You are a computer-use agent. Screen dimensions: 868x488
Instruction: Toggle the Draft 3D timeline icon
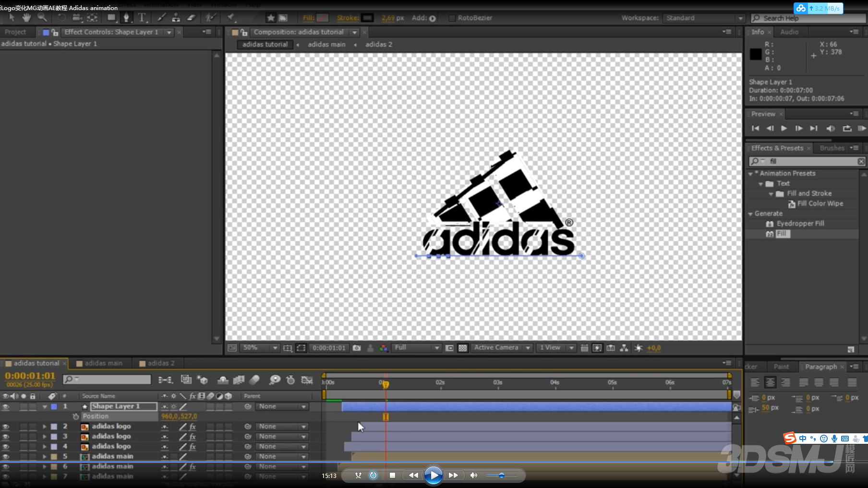tap(203, 380)
